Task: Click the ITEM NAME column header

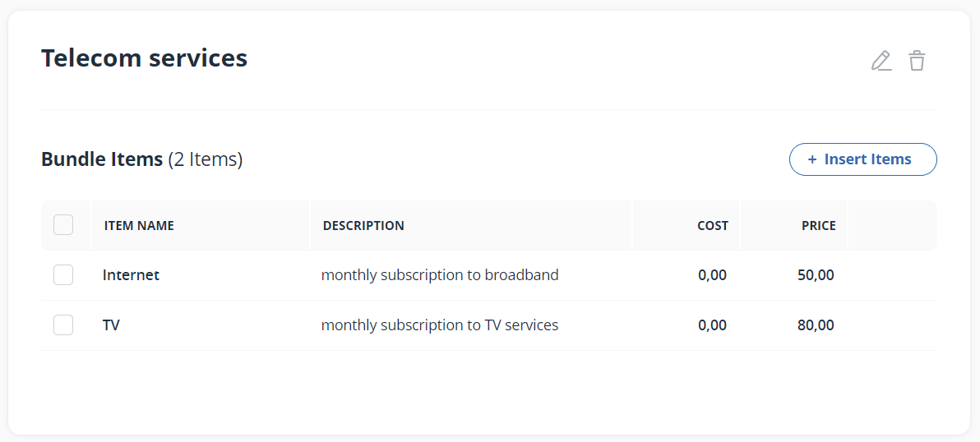Action: pos(139,225)
